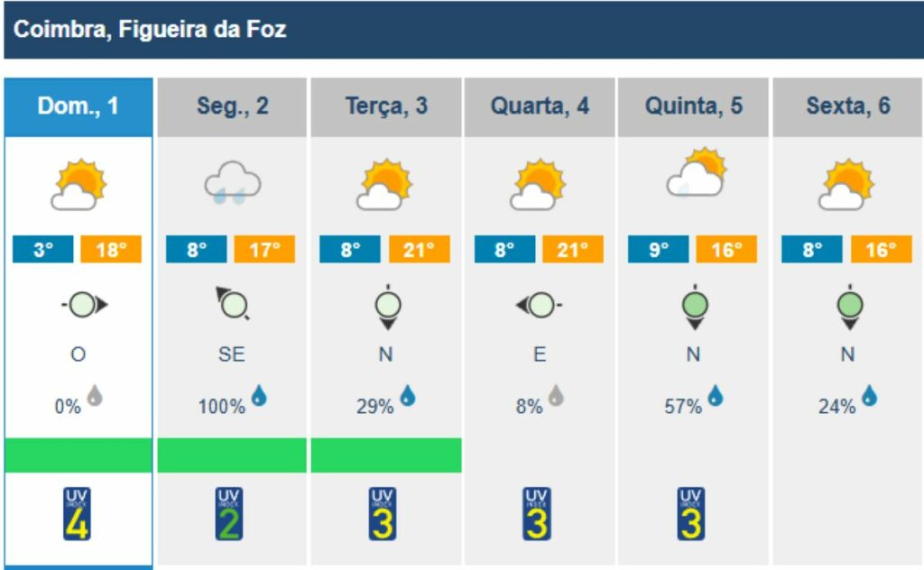Click Sunday's 18° maximum temperature box
The image size is (924, 570).
point(111,250)
